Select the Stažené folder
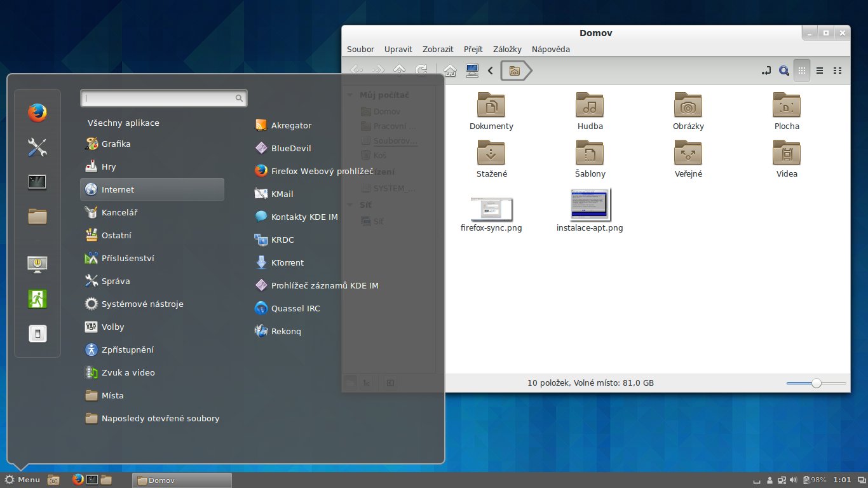The height and width of the screenshot is (488, 868). tap(492, 159)
